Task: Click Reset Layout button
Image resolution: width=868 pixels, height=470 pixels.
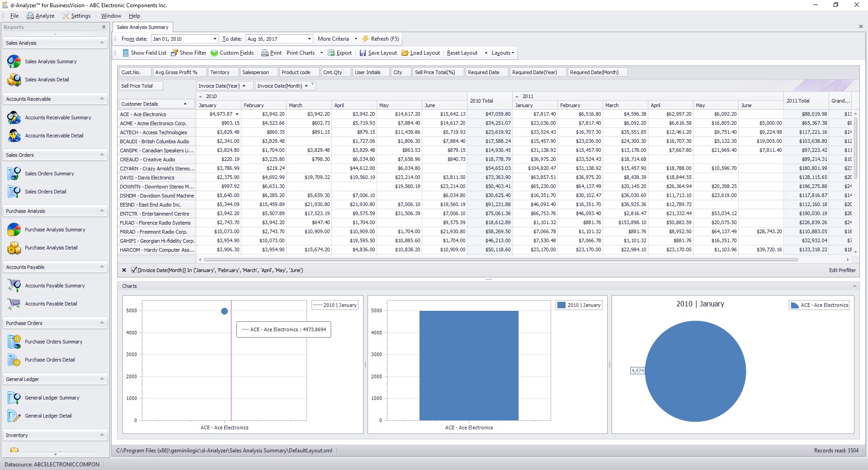Action: click(x=462, y=53)
